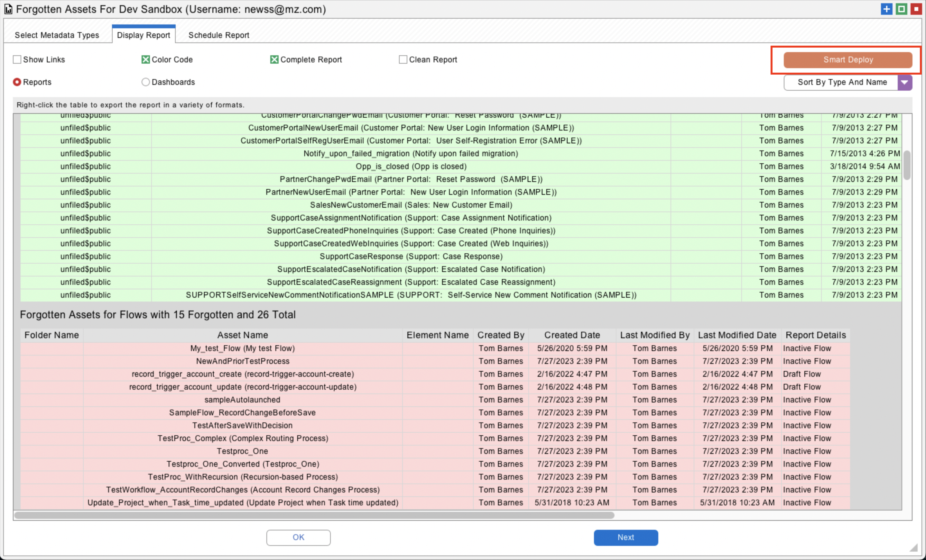Enable the Show Links checkbox
926x560 pixels.
coord(17,59)
